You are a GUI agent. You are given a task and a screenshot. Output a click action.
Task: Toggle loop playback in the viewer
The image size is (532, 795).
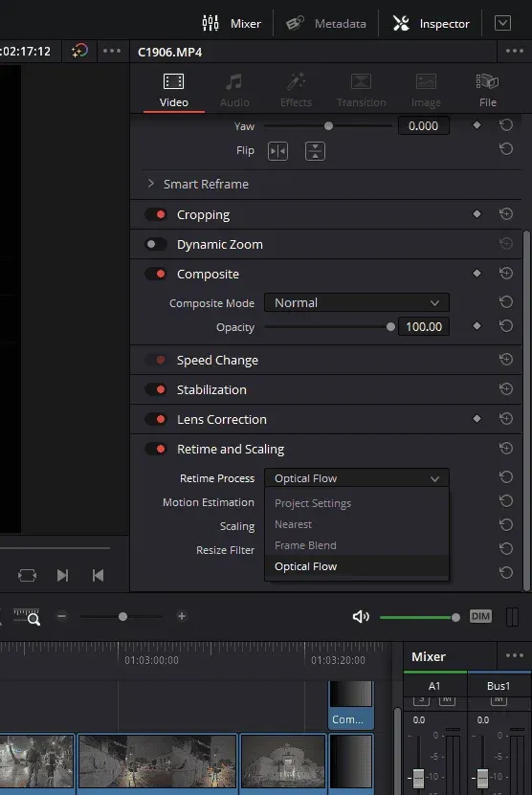click(28, 576)
